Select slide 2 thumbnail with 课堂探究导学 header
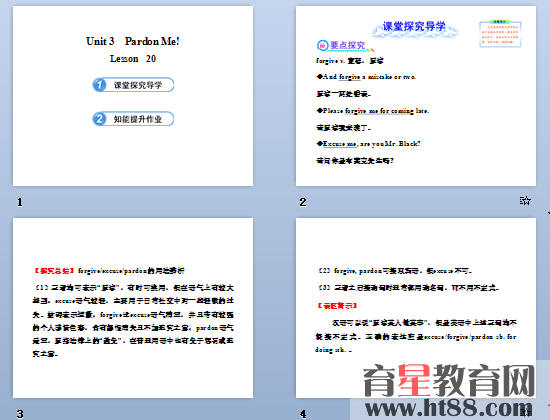The width and height of the screenshot is (550, 420). pos(416,96)
